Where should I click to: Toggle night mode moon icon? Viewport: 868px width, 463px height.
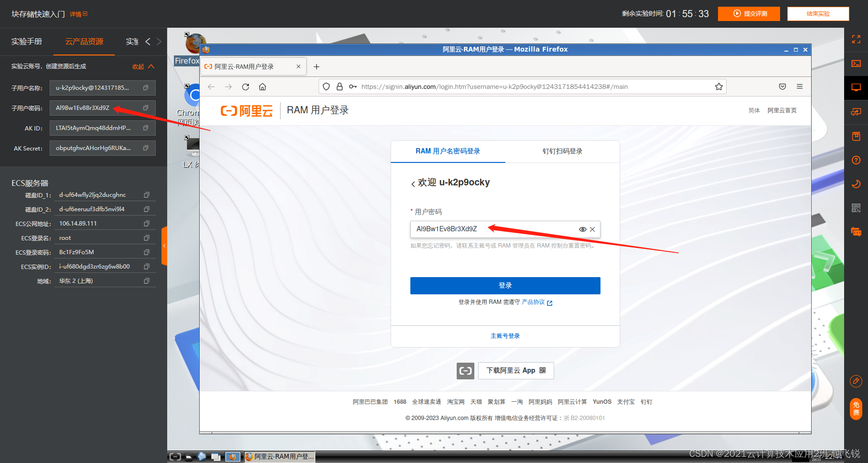pos(856,184)
